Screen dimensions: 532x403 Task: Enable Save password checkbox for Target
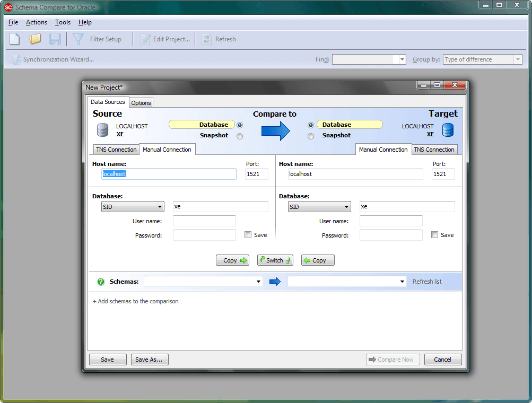click(x=434, y=235)
